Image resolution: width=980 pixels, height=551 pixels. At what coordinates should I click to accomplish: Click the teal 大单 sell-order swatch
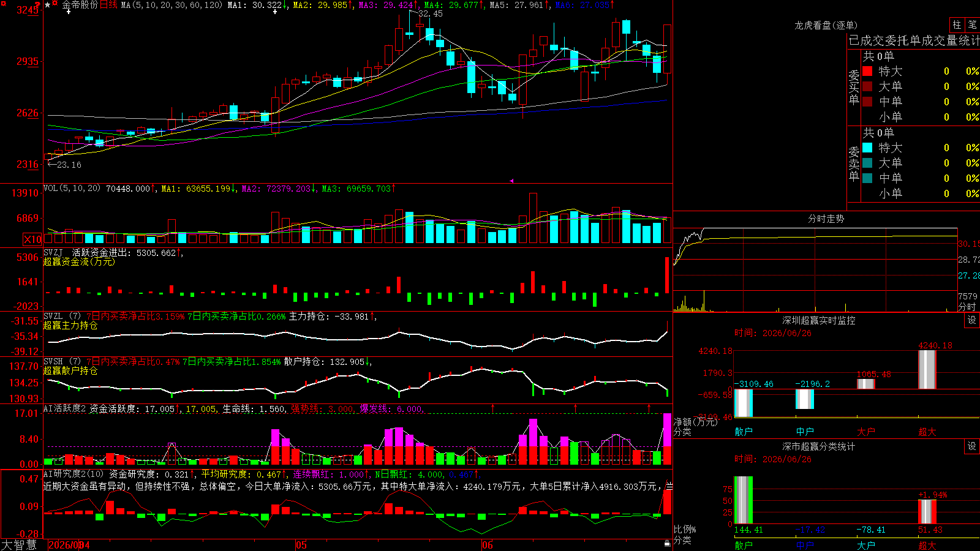tap(867, 163)
